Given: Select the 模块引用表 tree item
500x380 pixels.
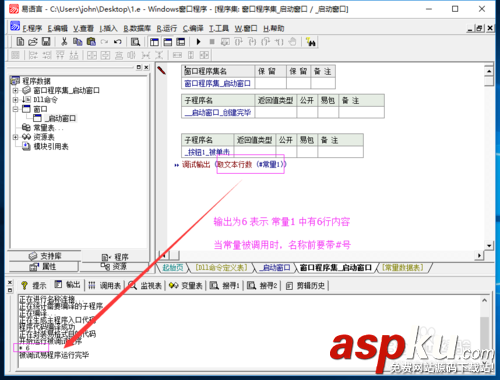Looking at the screenshot, I should [51, 146].
